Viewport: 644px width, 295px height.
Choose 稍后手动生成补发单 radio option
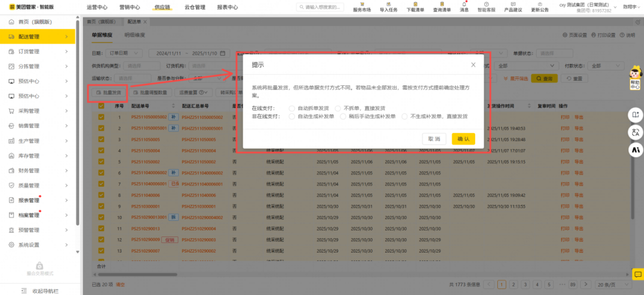[x=343, y=116]
